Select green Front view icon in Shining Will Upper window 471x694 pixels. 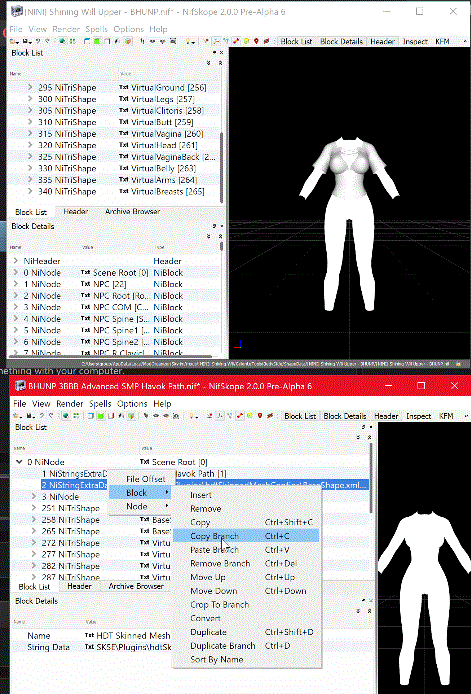click(x=97, y=41)
